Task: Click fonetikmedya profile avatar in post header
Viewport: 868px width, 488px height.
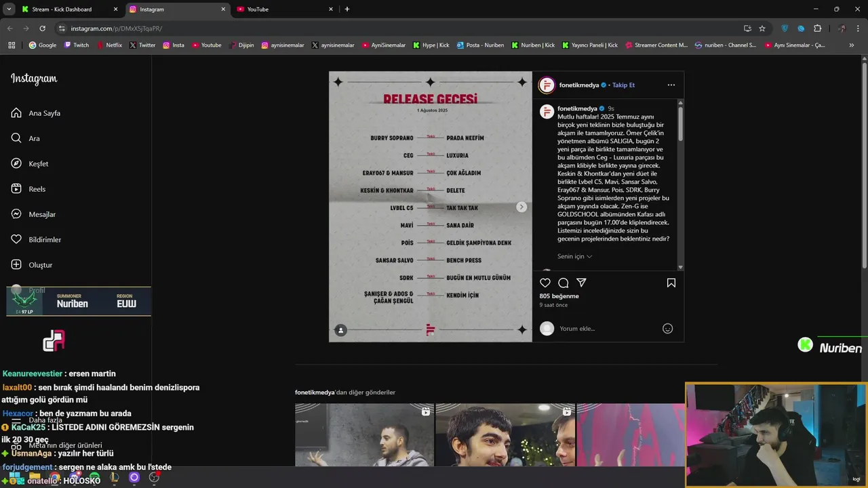Action: coord(547,85)
